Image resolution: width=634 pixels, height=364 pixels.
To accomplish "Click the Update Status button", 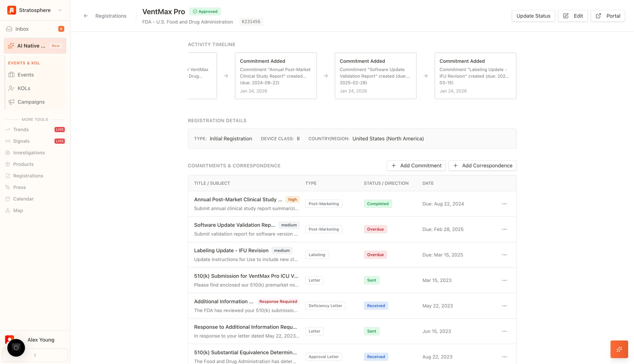I will click(533, 16).
